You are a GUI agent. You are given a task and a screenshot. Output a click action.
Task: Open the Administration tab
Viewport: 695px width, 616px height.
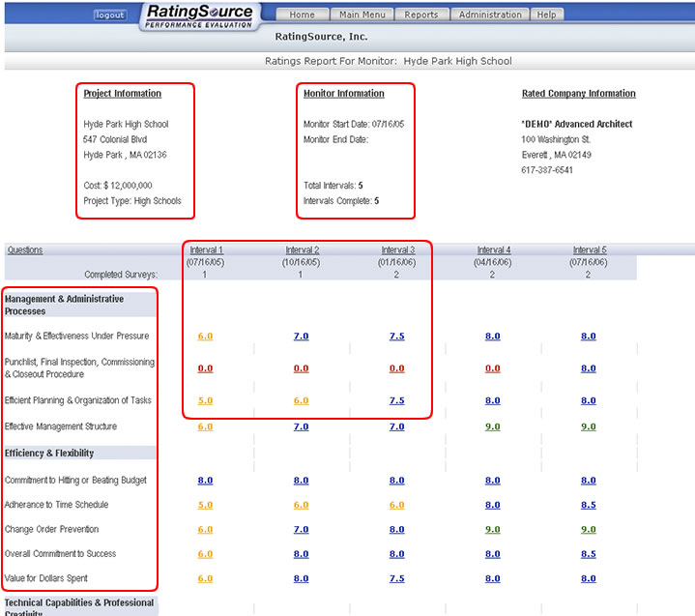(490, 15)
